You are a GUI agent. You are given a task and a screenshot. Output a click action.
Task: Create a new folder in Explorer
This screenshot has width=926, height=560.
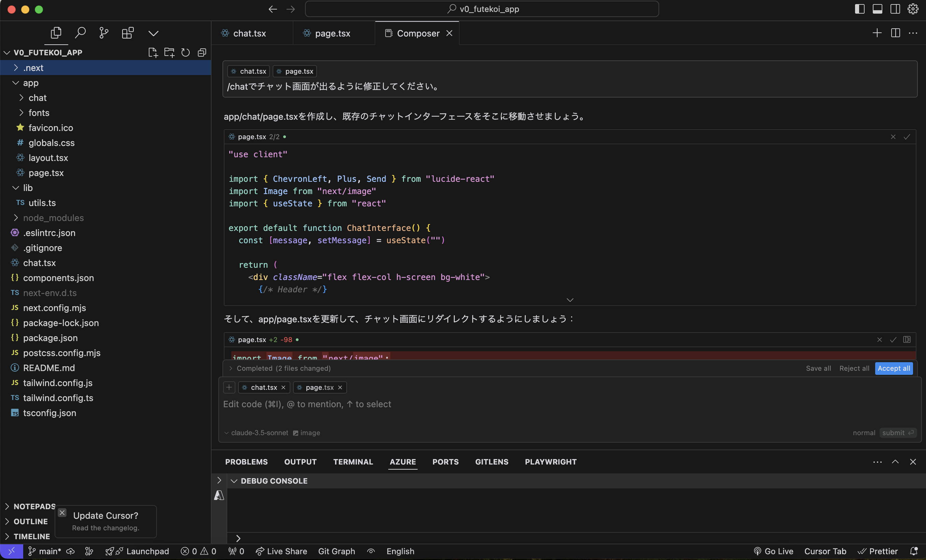click(169, 53)
